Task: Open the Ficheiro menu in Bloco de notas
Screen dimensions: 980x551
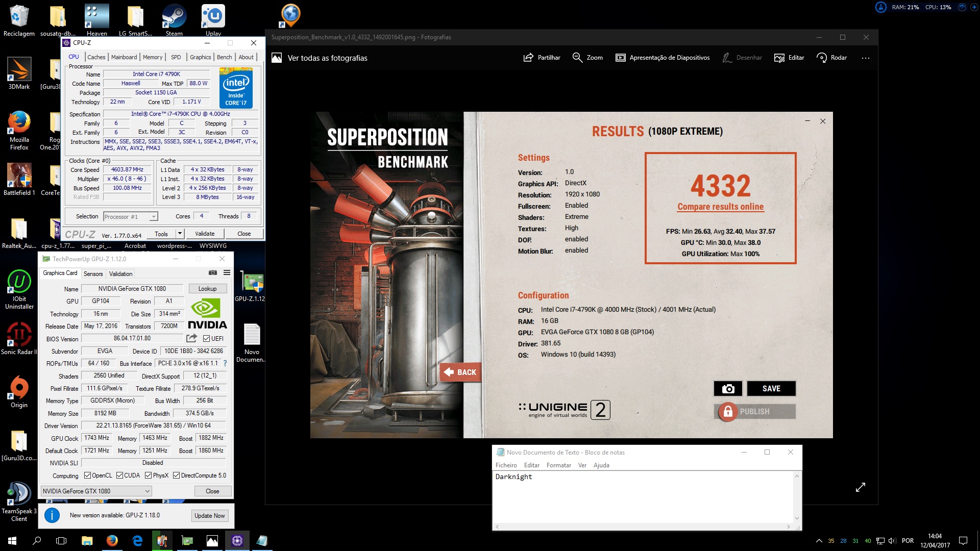Action: [506, 465]
